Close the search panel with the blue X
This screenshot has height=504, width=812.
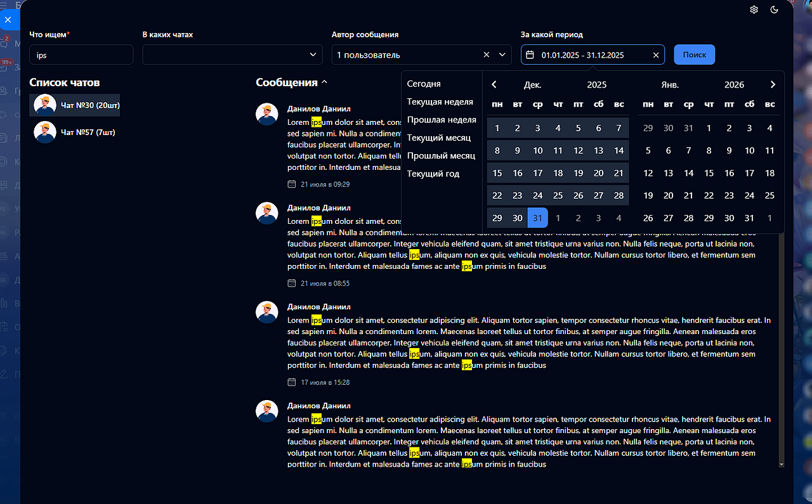click(x=8, y=20)
